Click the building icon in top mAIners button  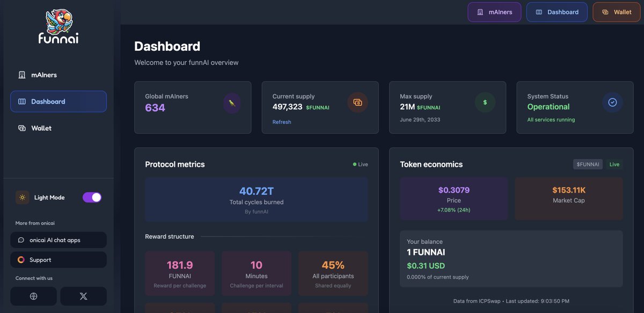[480, 12]
